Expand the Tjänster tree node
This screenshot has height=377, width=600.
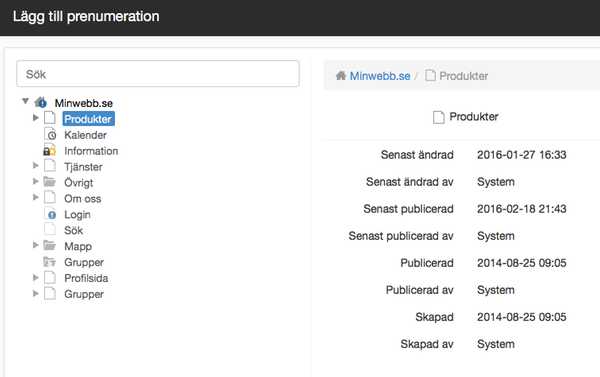[36, 165]
